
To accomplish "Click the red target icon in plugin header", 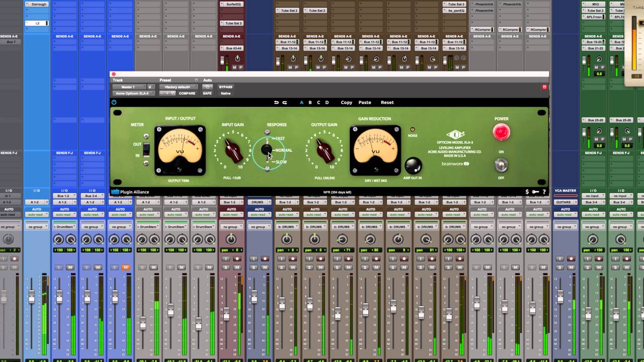I will point(544,87).
